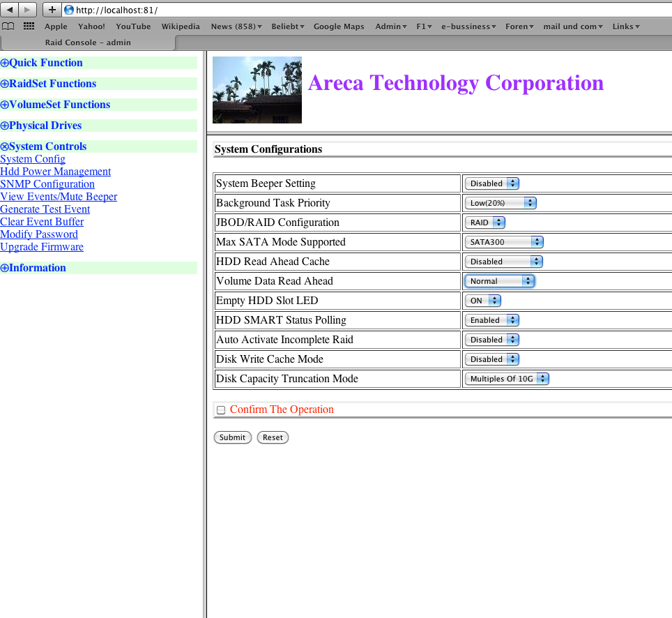
Task: Open the SNMP Configuration link
Action: [47, 184]
